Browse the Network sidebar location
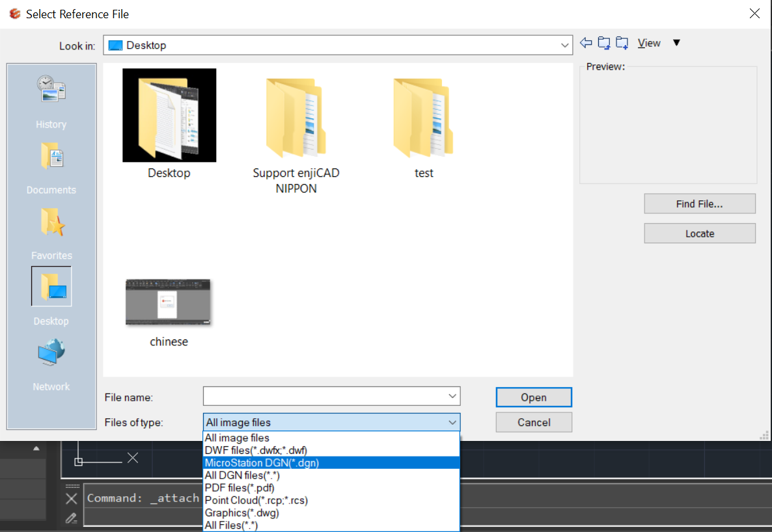This screenshot has width=772, height=532. click(51, 364)
